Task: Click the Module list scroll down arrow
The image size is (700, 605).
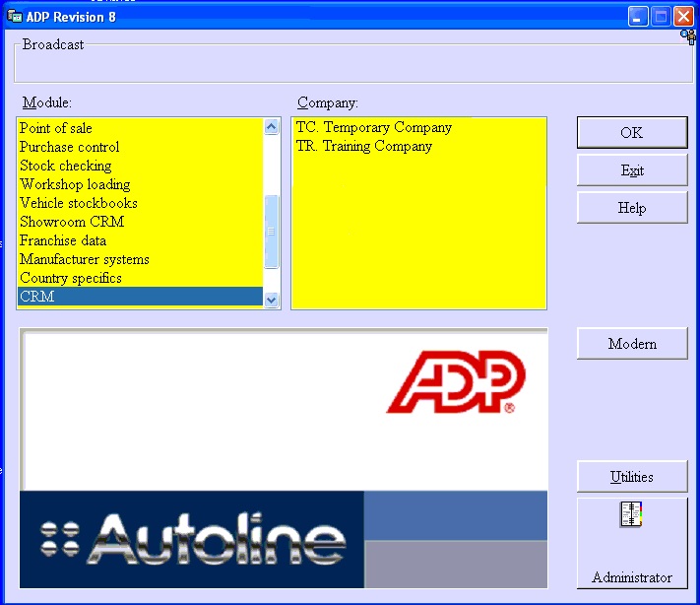Action: point(271,300)
